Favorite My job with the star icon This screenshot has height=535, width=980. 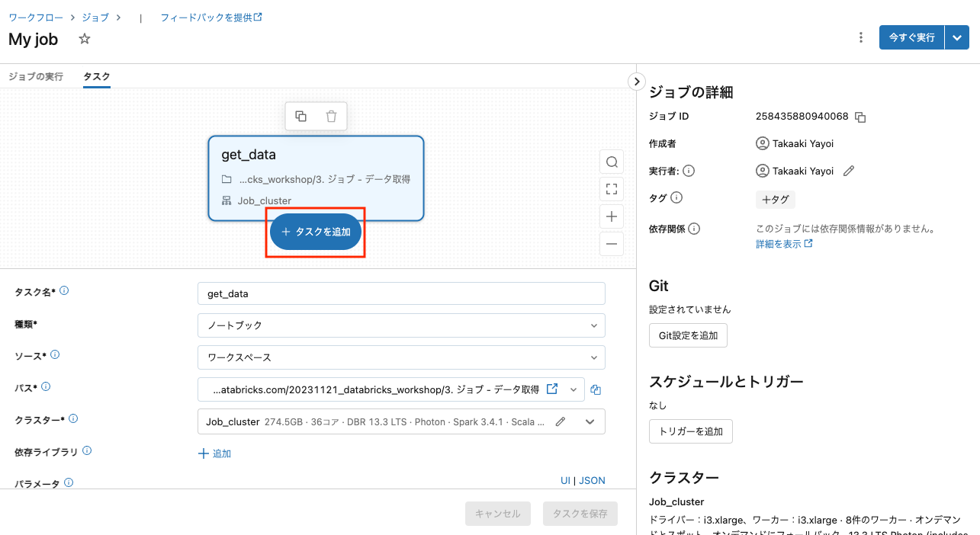click(x=84, y=38)
